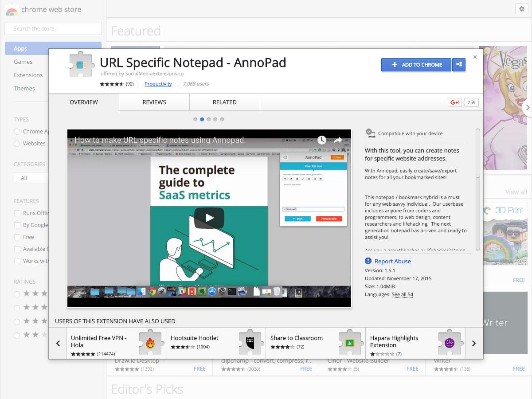Add AnnoPad to Chrome
This screenshot has height=399, width=532.
click(x=416, y=65)
